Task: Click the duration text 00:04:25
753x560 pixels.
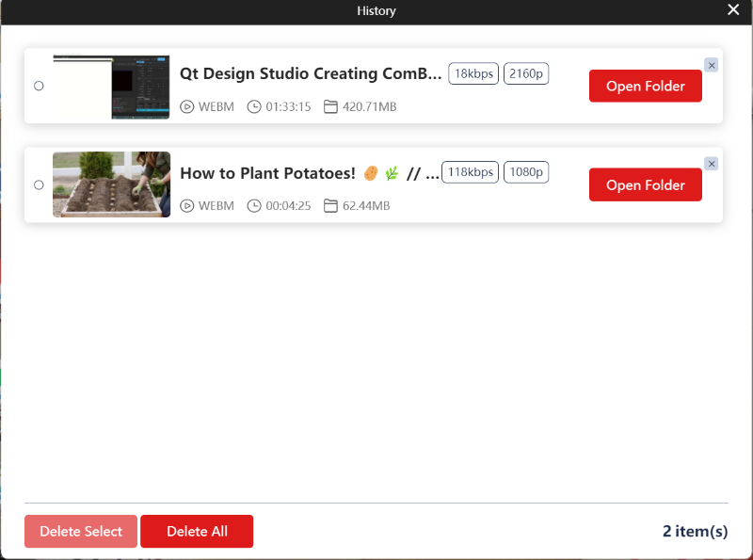Action: [288, 206]
